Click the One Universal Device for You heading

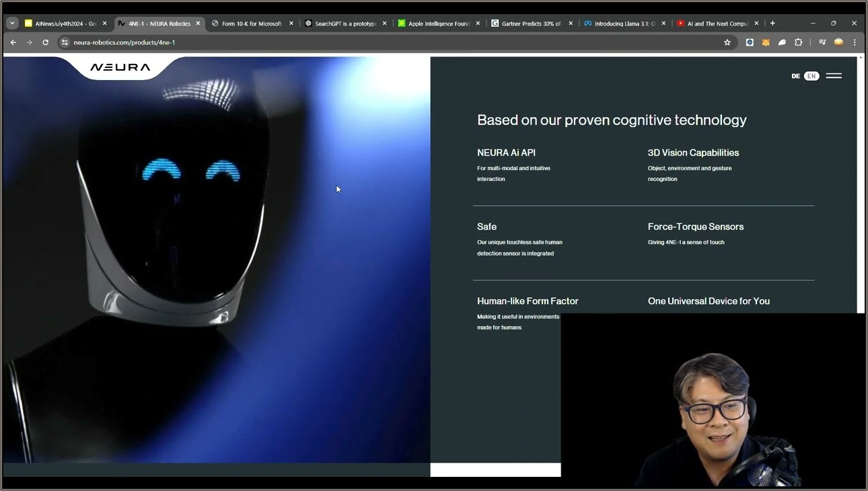coord(709,301)
